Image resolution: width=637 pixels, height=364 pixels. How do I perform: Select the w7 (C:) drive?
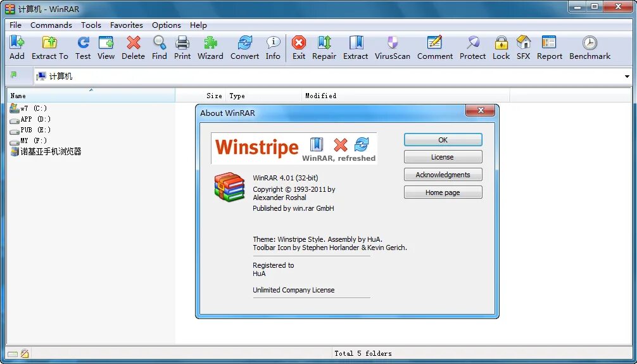pos(28,108)
